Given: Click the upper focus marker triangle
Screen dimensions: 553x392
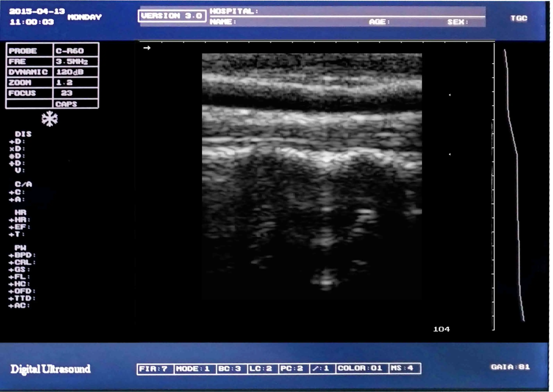Looking at the screenshot, I should (449, 95).
